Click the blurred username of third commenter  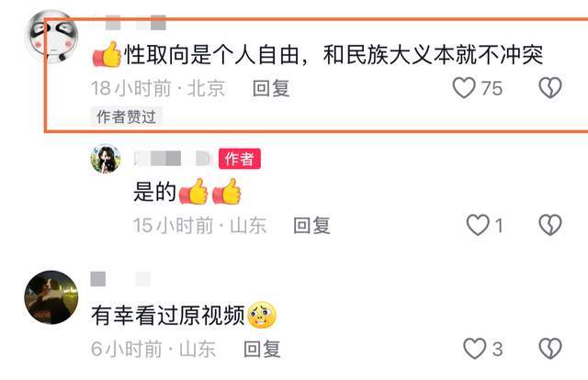coord(120,279)
